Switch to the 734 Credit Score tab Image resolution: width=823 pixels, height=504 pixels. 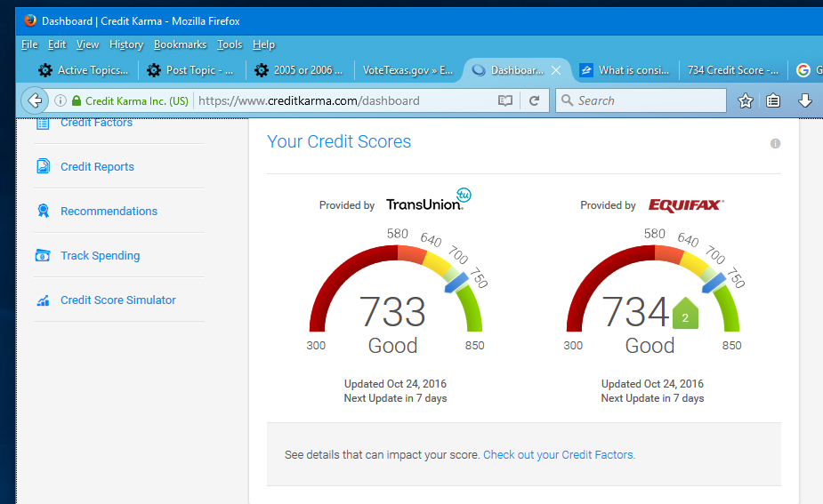click(733, 70)
